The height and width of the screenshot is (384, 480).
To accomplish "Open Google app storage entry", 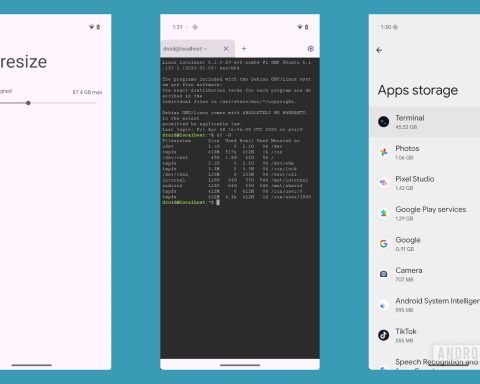I will (424, 244).
